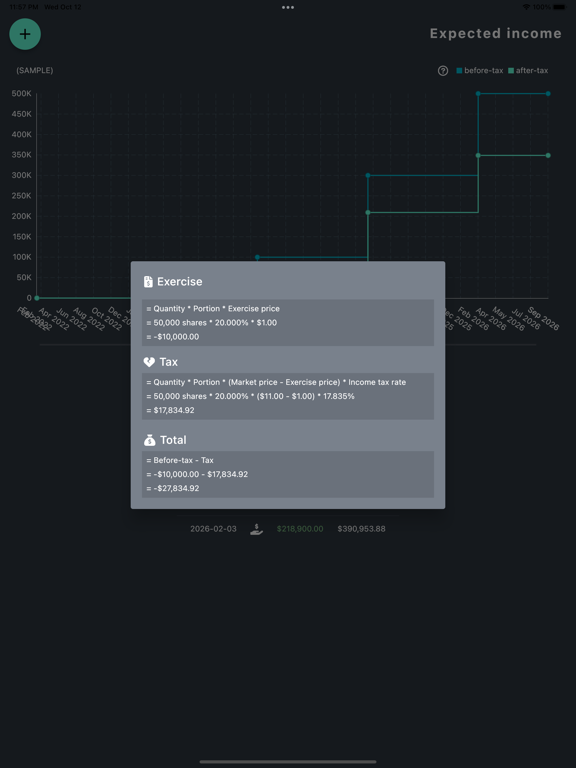The image size is (576, 768).
Task: Click the Sep 2026 axis label
Action: click(x=543, y=318)
